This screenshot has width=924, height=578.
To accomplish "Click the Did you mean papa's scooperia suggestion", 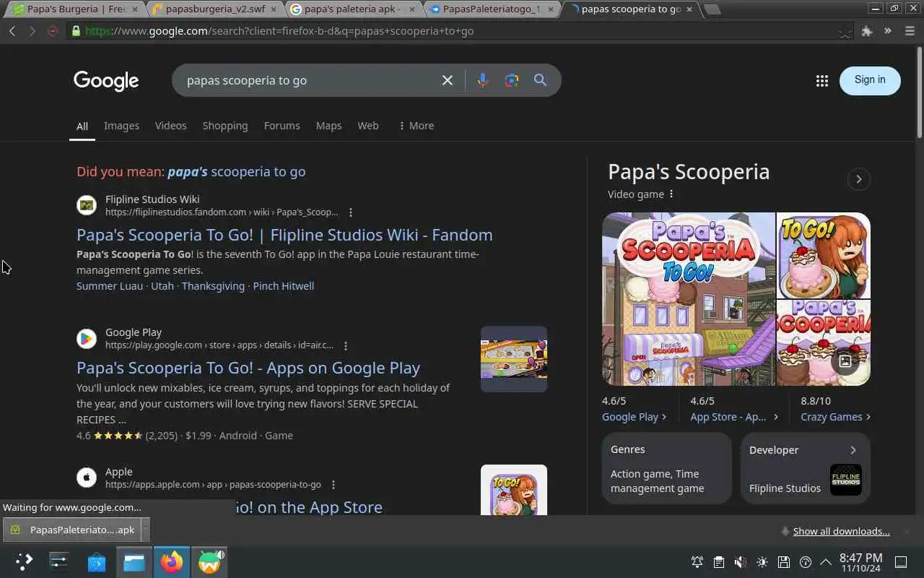I will [x=236, y=171].
